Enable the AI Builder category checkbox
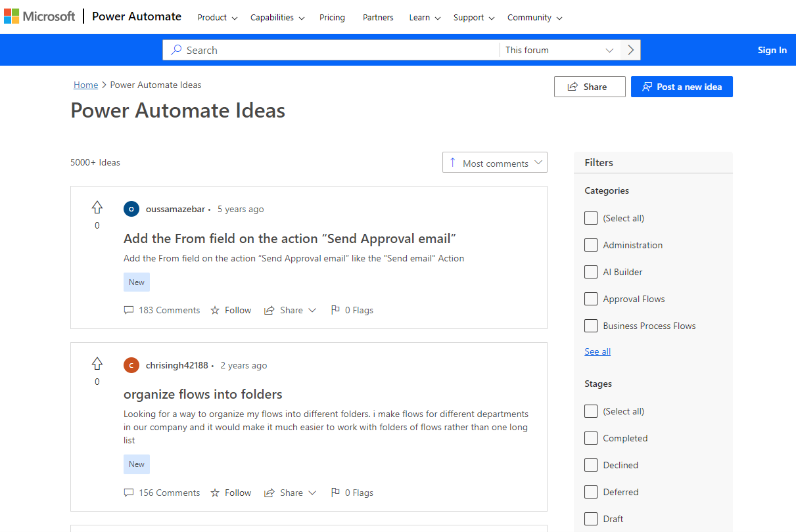This screenshot has height=532, width=796. tap(591, 272)
